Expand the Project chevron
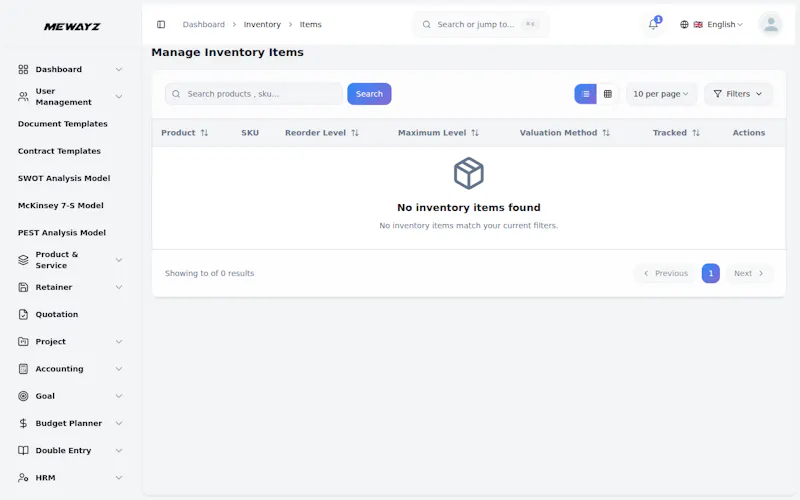Viewport: 800px width, 500px height. [118, 341]
